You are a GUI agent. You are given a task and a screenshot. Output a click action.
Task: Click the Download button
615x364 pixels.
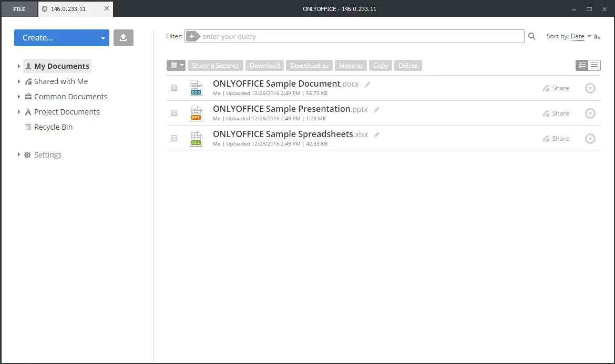click(264, 66)
